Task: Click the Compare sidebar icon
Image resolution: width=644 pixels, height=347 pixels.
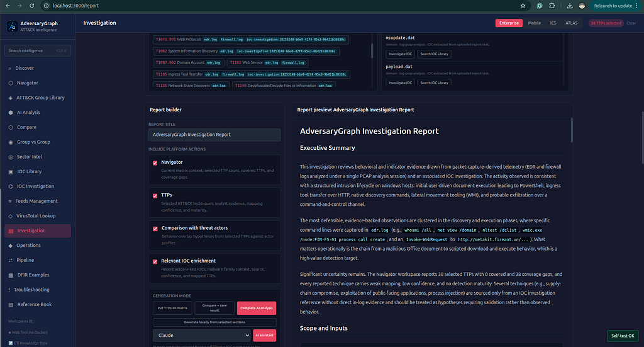Action: coord(11,127)
